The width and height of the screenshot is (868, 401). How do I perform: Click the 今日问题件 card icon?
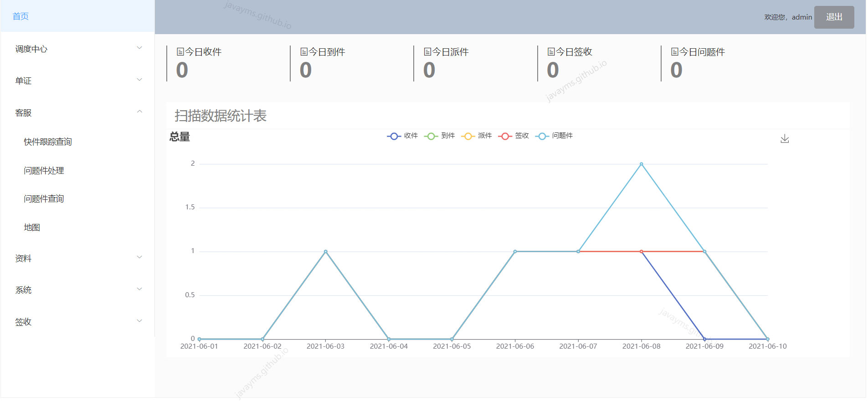coord(675,52)
